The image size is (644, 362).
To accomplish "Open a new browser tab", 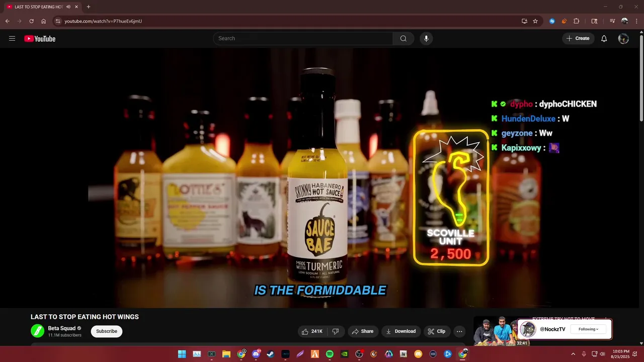I will tap(89, 7).
